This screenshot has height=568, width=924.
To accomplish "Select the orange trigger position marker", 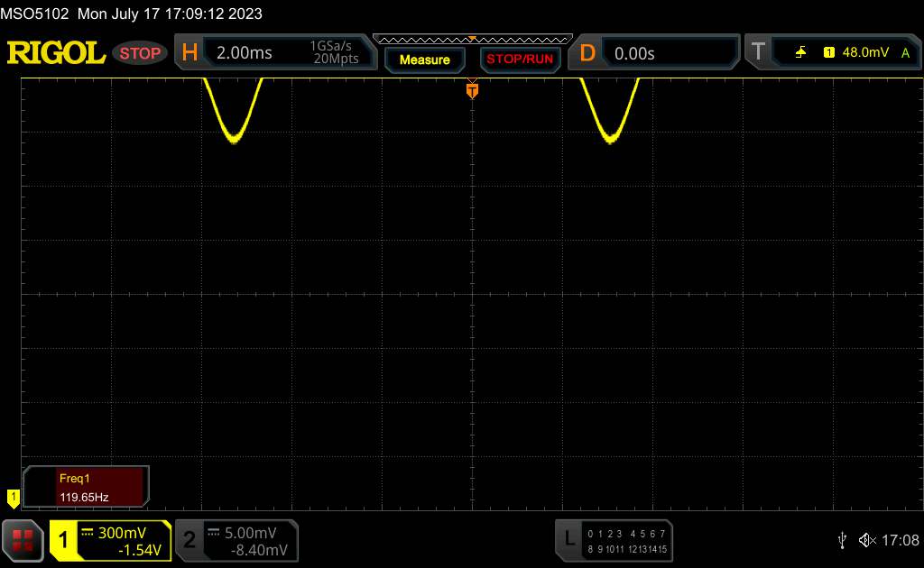I will pyautogui.click(x=472, y=90).
